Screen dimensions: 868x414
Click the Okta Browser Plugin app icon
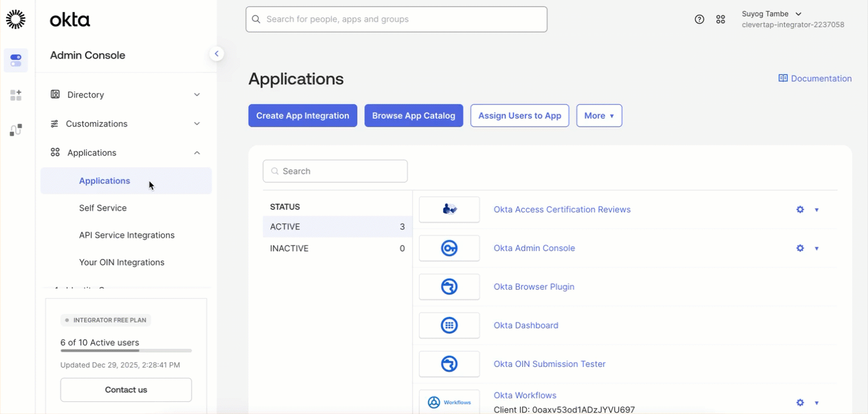tap(449, 287)
